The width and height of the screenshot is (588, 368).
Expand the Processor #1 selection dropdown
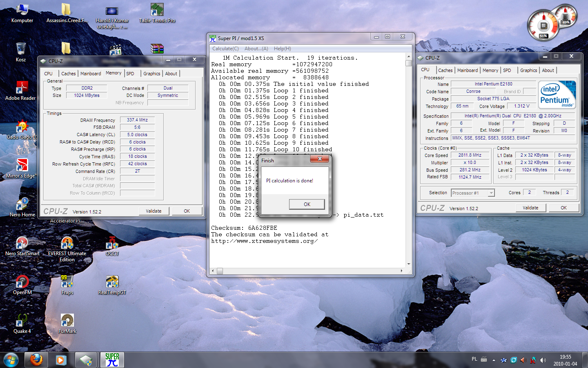coord(491,193)
